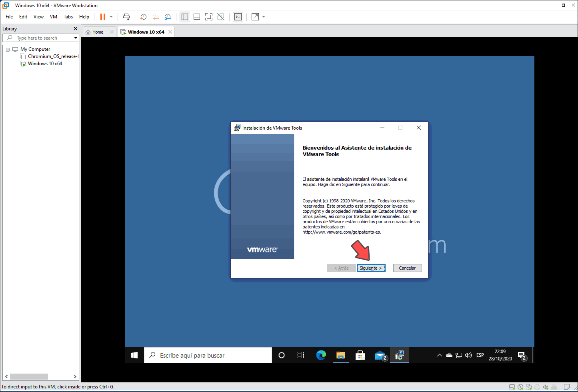Screen dimensions: 578x392
Task: Toggle Unity mode icon
Action: (x=221, y=17)
